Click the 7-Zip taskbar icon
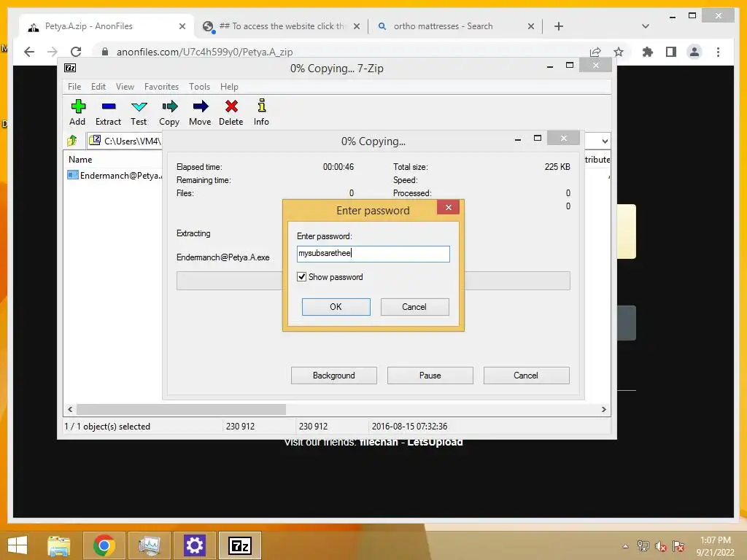747x560 pixels. [x=240, y=545]
